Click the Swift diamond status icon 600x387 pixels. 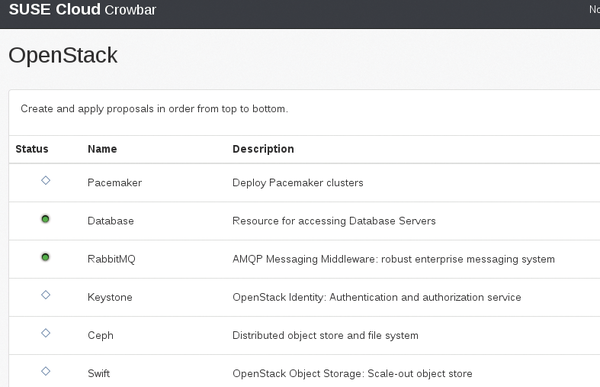pyautogui.click(x=46, y=371)
